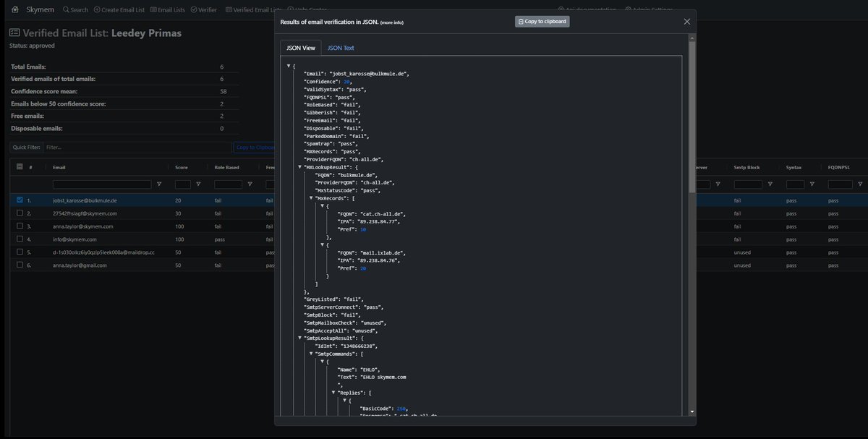Screen dimensions: 868x439
Task: Collapse the MXLookupResult node
Action: click(x=300, y=167)
